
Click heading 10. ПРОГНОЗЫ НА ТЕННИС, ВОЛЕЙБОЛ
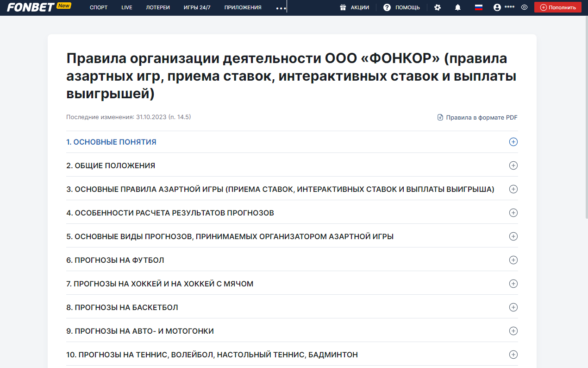pyautogui.click(x=212, y=355)
